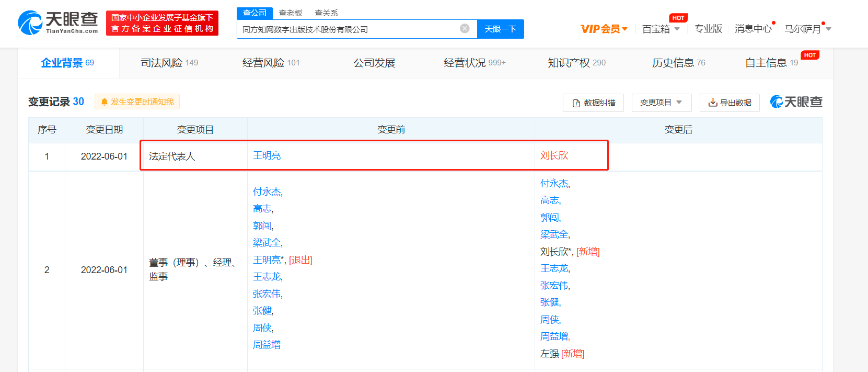Open 张健 link in 变更前 column
This screenshot has height=372, width=868.
(262, 311)
